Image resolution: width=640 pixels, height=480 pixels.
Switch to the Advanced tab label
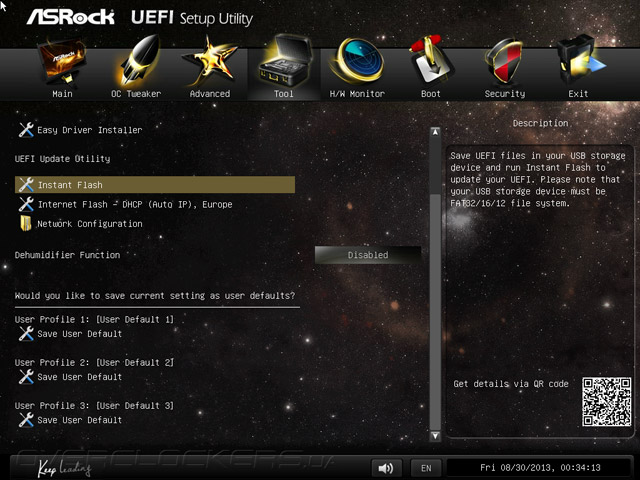pos(210,94)
